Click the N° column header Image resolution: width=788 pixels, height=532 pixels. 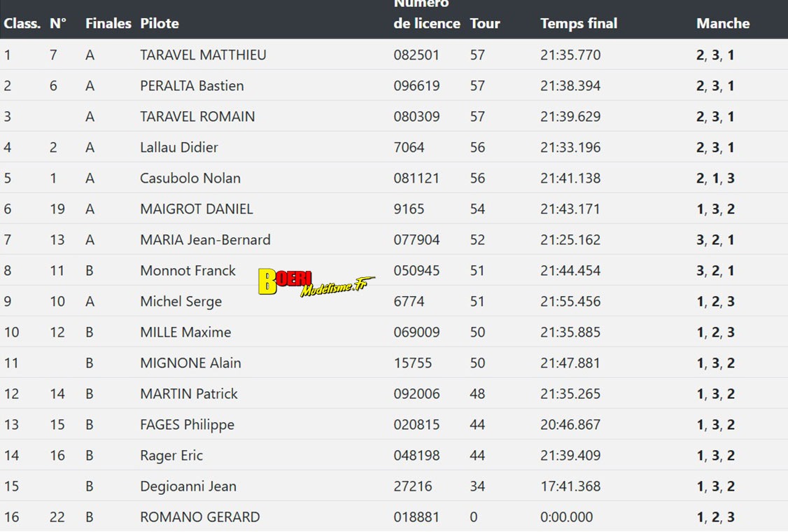click(58, 23)
